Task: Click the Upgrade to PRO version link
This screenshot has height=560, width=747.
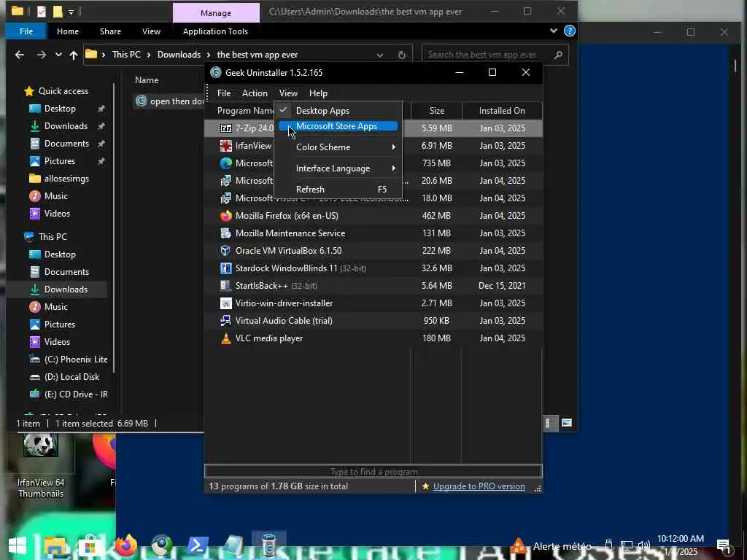Action: click(479, 486)
